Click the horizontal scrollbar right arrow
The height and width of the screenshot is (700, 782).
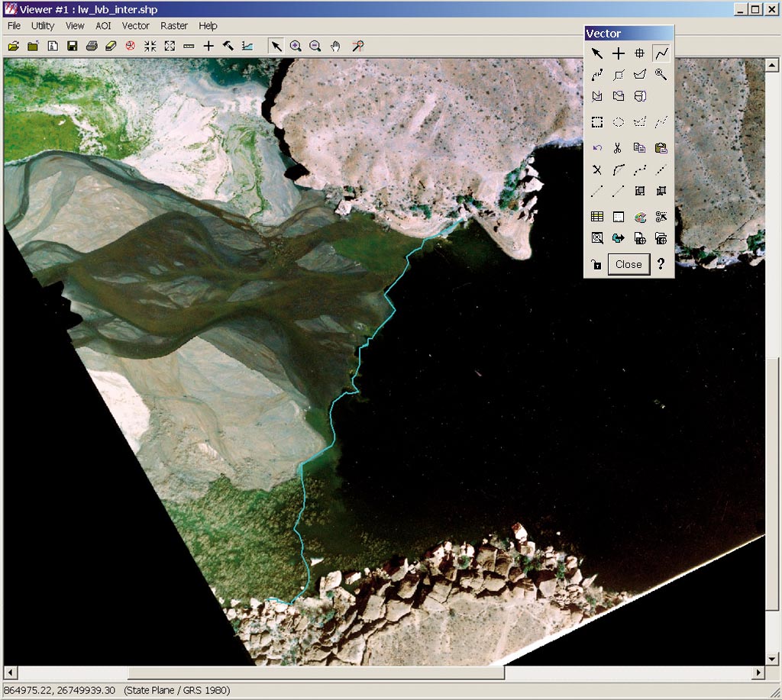point(758,673)
